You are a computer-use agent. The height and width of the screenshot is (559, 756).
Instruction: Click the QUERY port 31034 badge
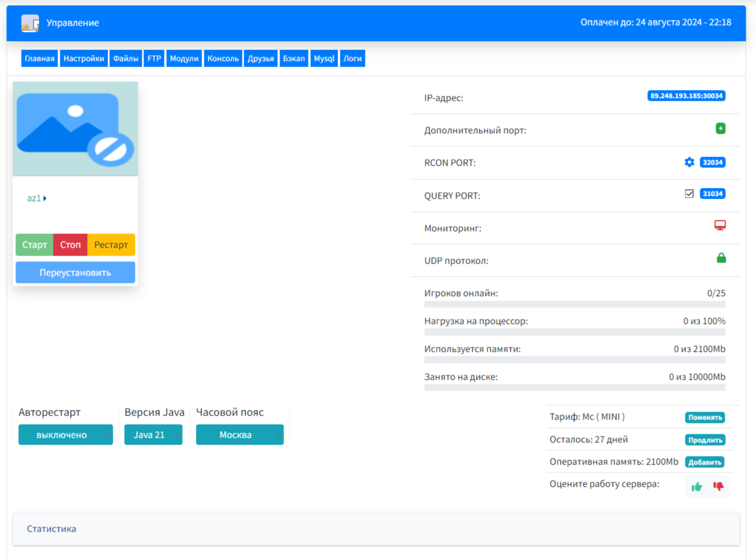tap(712, 194)
